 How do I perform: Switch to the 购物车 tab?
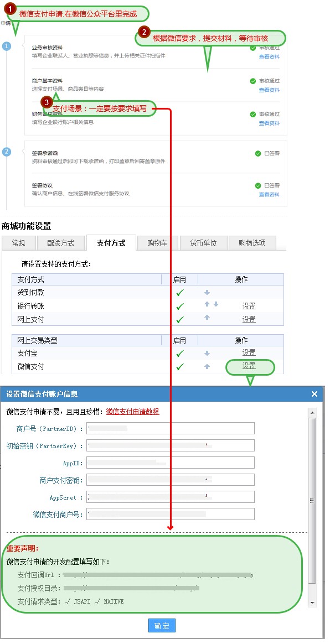coord(157,243)
